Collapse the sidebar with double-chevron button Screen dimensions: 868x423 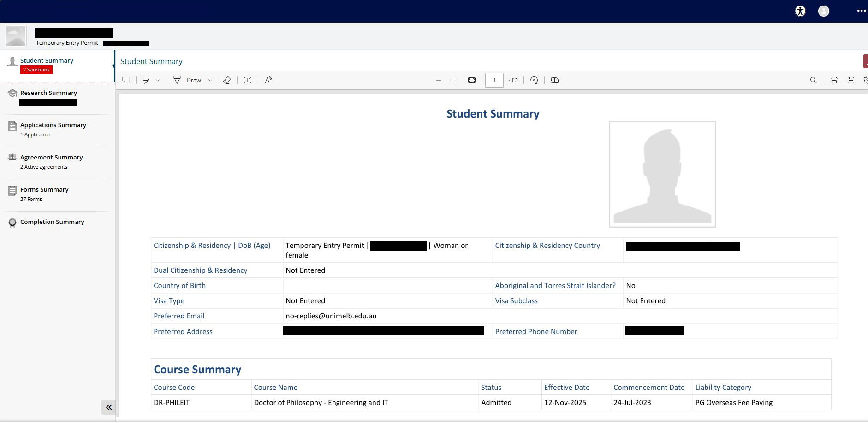click(109, 407)
